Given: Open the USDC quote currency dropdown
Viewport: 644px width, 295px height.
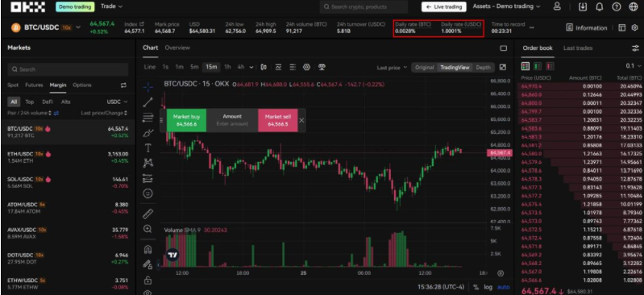Looking at the screenshot, I should [117, 102].
